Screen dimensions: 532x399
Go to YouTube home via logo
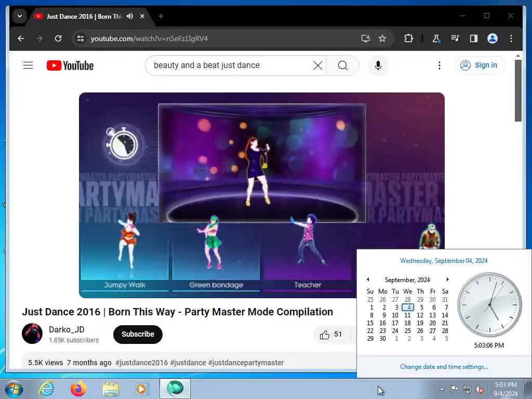[x=70, y=65]
